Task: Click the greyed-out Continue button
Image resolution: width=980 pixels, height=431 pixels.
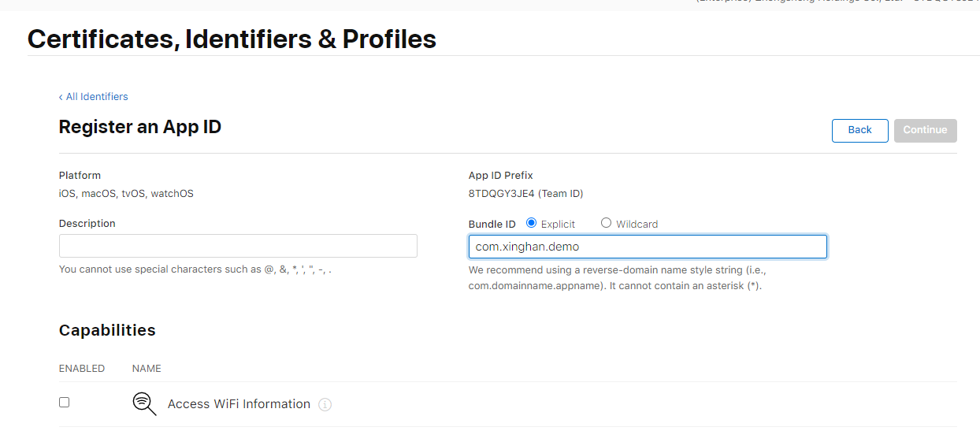Action: (x=925, y=130)
